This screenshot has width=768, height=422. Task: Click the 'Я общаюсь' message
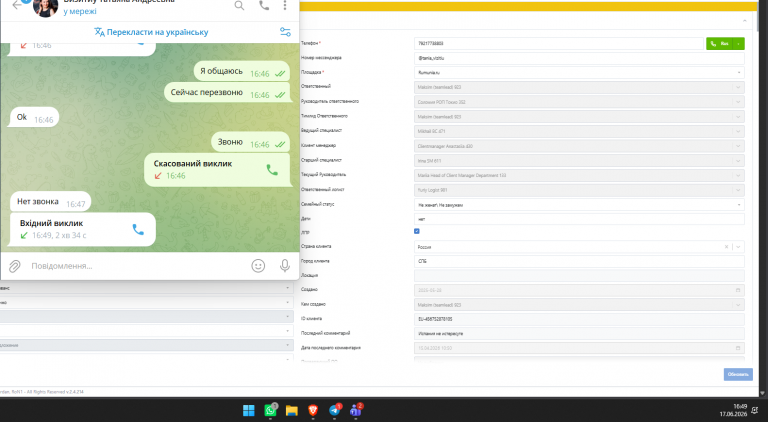[x=241, y=71]
